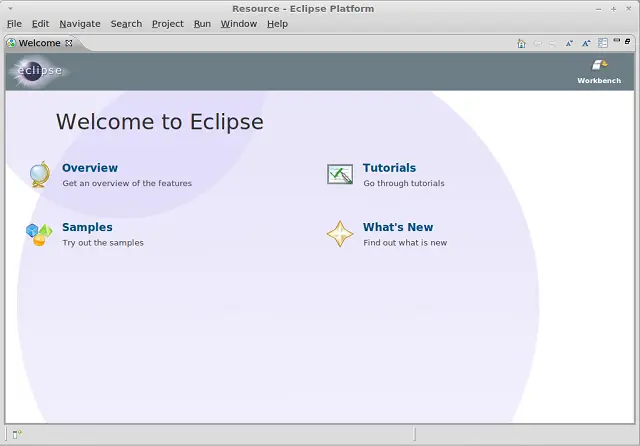Click the eclipse logo in the banner
The width and height of the screenshot is (640, 446).
tap(39, 71)
